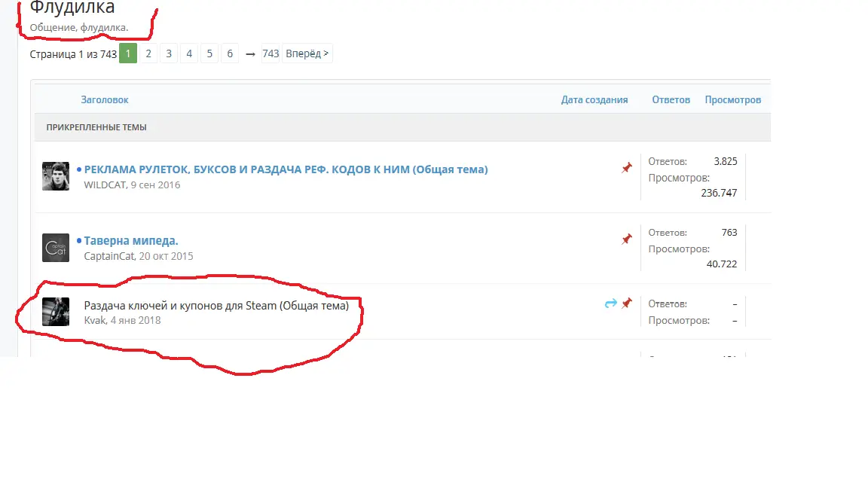Click the Флудилка forum heading

pyautogui.click(x=72, y=8)
